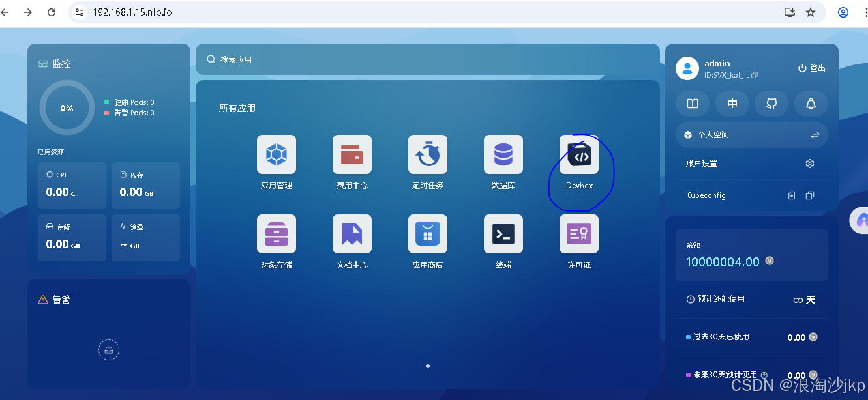Click the install app icon in address bar

click(789, 12)
